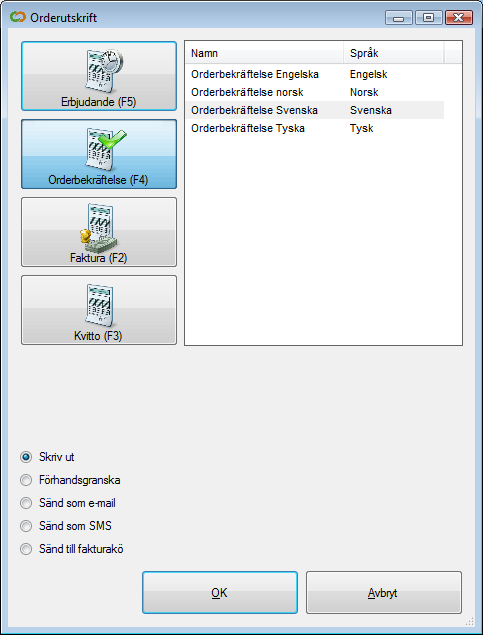Sort list by the Språk column header
The width and height of the screenshot is (483, 635).
394,53
